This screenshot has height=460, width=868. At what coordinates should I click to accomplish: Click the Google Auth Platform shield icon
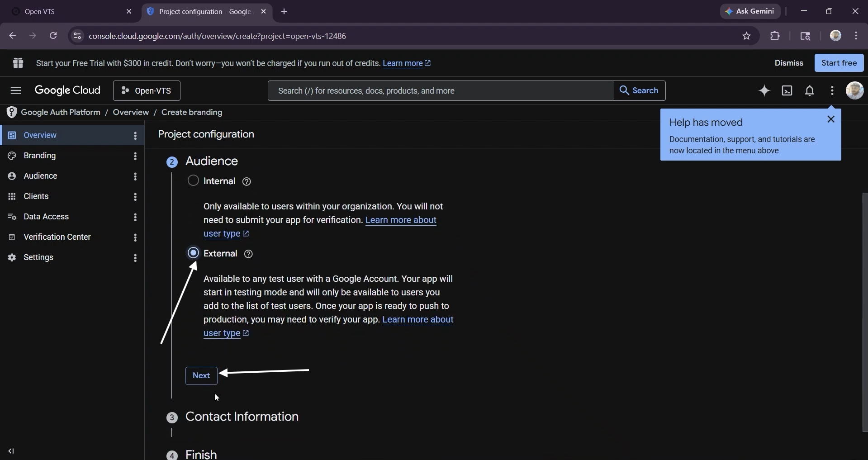[x=12, y=112]
